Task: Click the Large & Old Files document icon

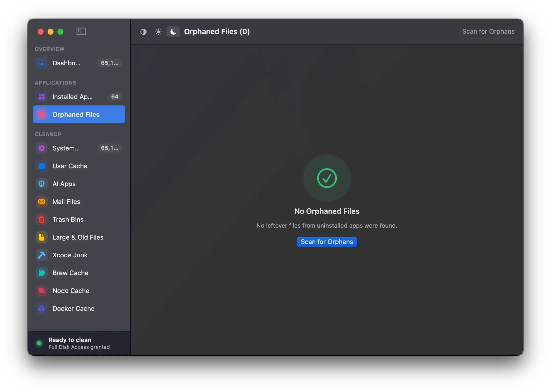Action: tap(42, 237)
